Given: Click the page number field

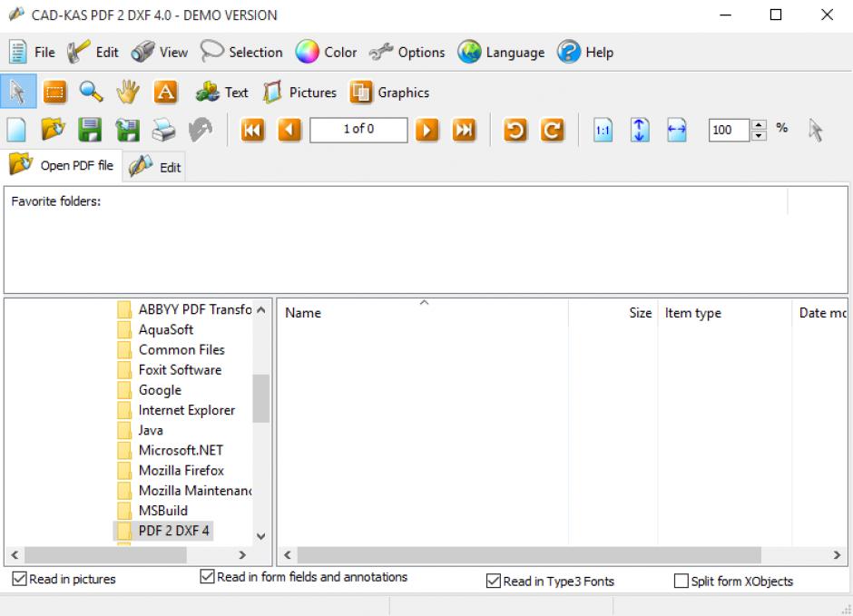Looking at the screenshot, I should point(358,130).
